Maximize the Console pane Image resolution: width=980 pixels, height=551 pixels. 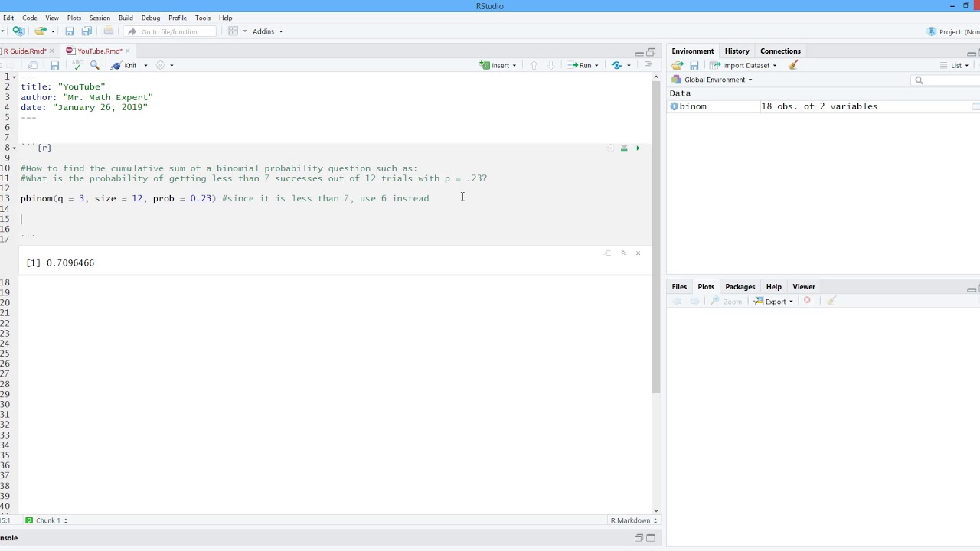tap(651, 538)
